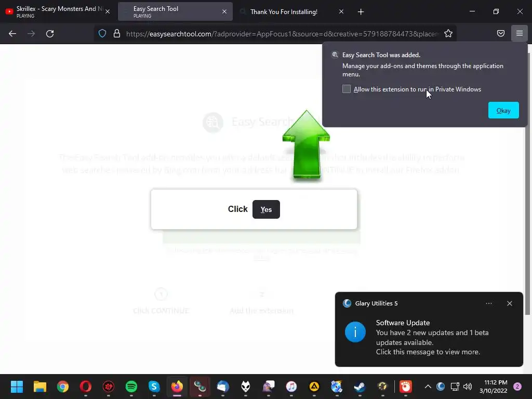Open foobar2000 alien-face taskbar icon
532x399 pixels.
click(x=246, y=387)
